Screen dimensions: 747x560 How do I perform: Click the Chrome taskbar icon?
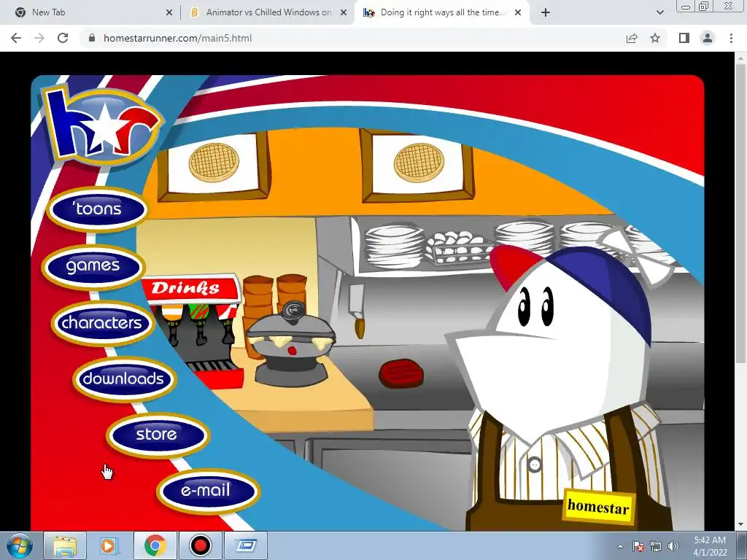(x=155, y=545)
